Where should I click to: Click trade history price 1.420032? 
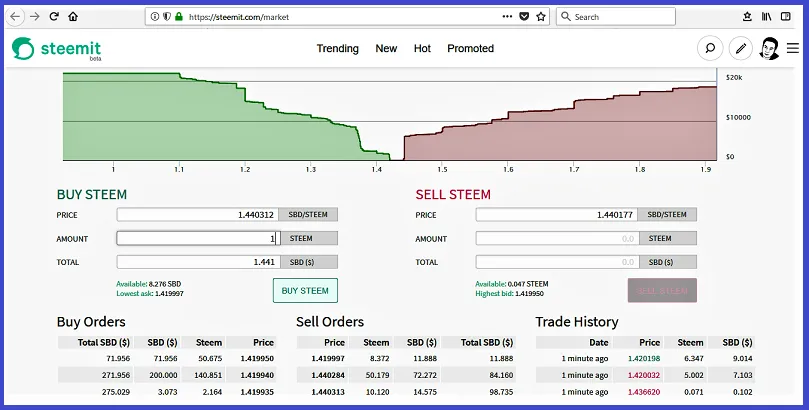644,375
